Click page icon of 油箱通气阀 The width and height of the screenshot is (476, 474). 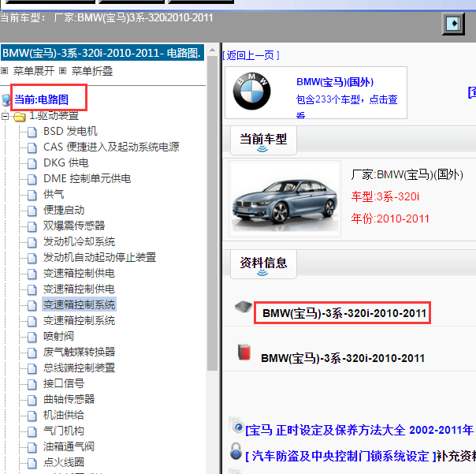point(32,447)
